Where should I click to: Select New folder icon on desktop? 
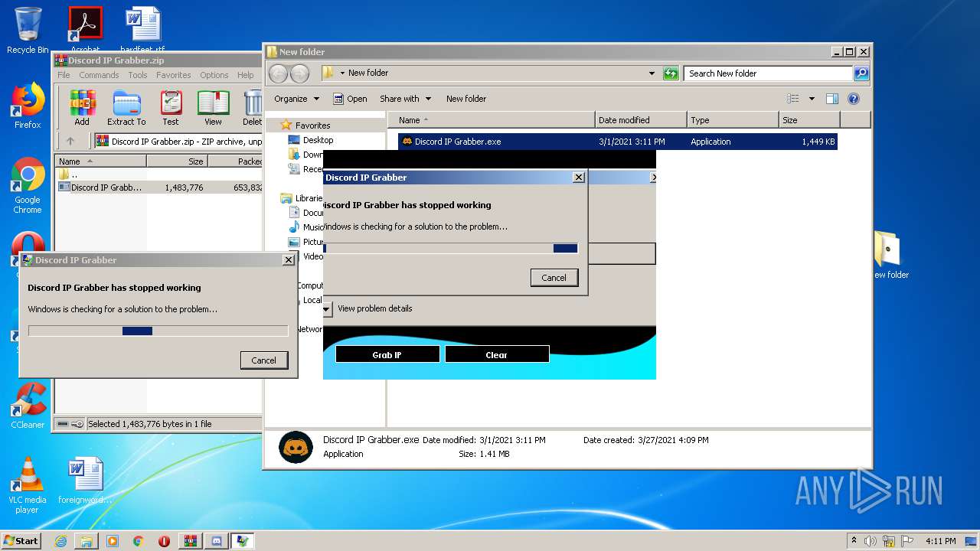pos(888,256)
